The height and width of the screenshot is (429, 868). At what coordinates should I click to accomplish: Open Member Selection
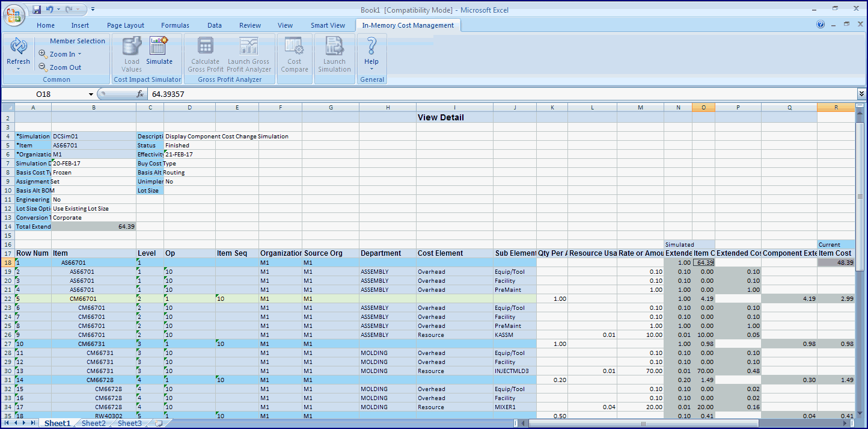(78, 41)
